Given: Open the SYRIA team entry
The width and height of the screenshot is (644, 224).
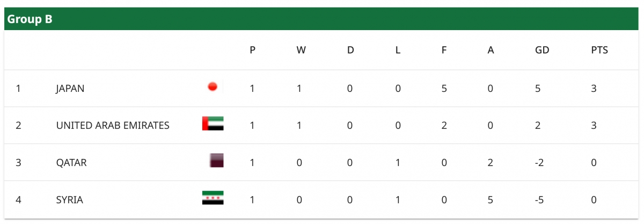Looking at the screenshot, I should [x=70, y=200].
